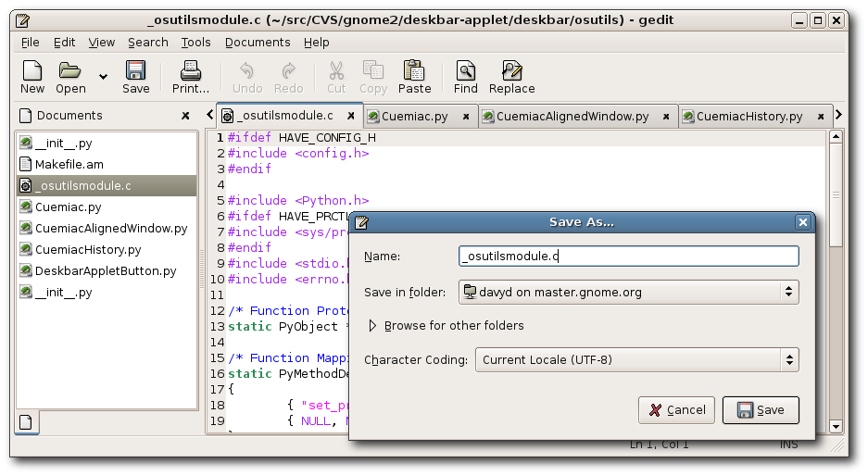Image resolution: width=868 pixels, height=476 pixels.
Task: Click the Redo toolbar icon
Action: tap(288, 71)
